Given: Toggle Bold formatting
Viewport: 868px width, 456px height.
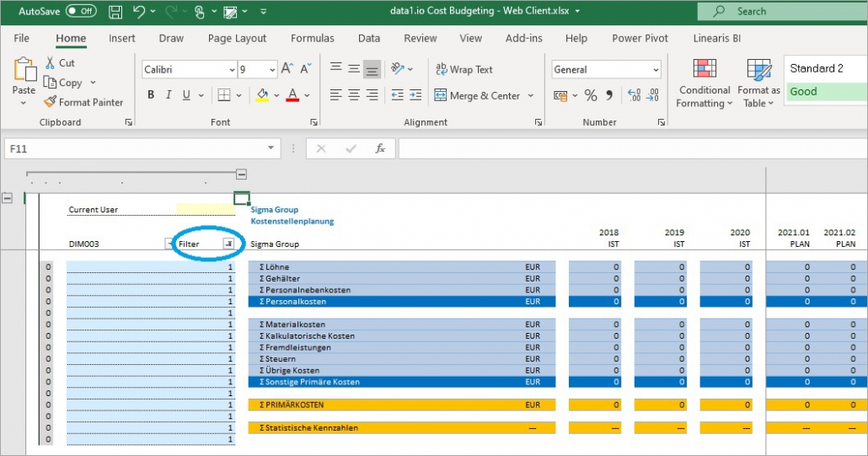Looking at the screenshot, I should coord(151,95).
